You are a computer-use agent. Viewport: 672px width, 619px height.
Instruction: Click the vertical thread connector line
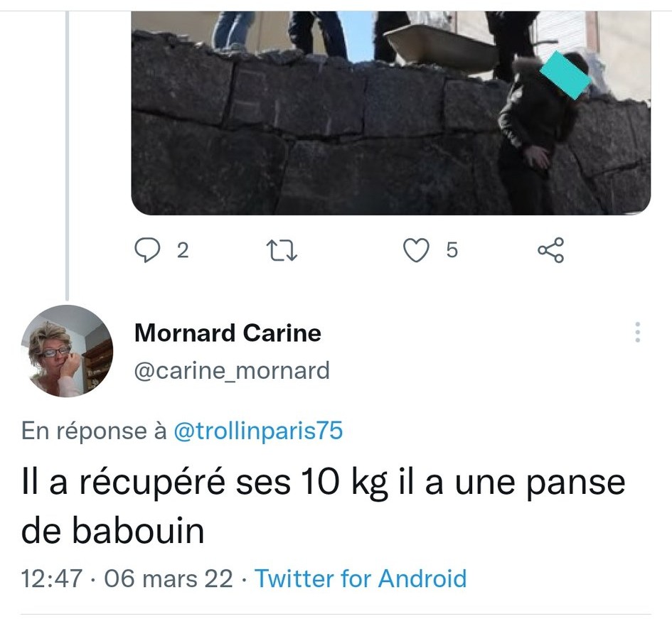[68, 156]
